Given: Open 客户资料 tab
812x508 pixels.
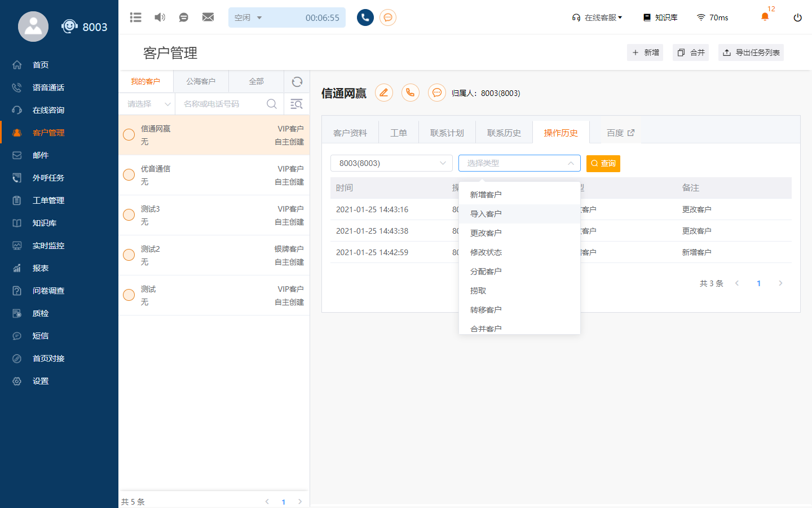Looking at the screenshot, I should point(350,133).
